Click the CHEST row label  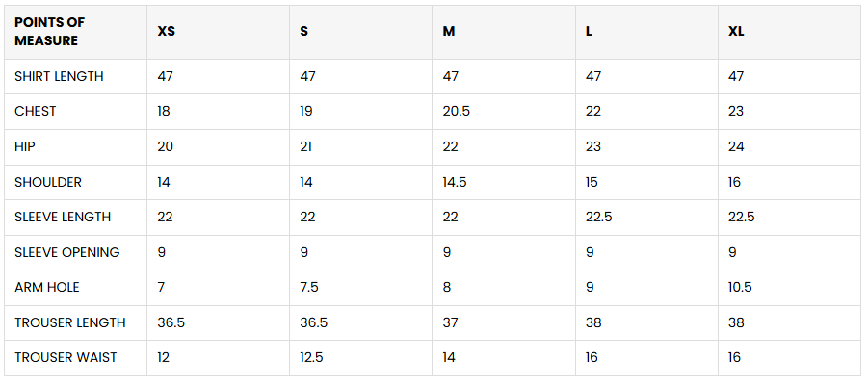click(x=36, y=111)
